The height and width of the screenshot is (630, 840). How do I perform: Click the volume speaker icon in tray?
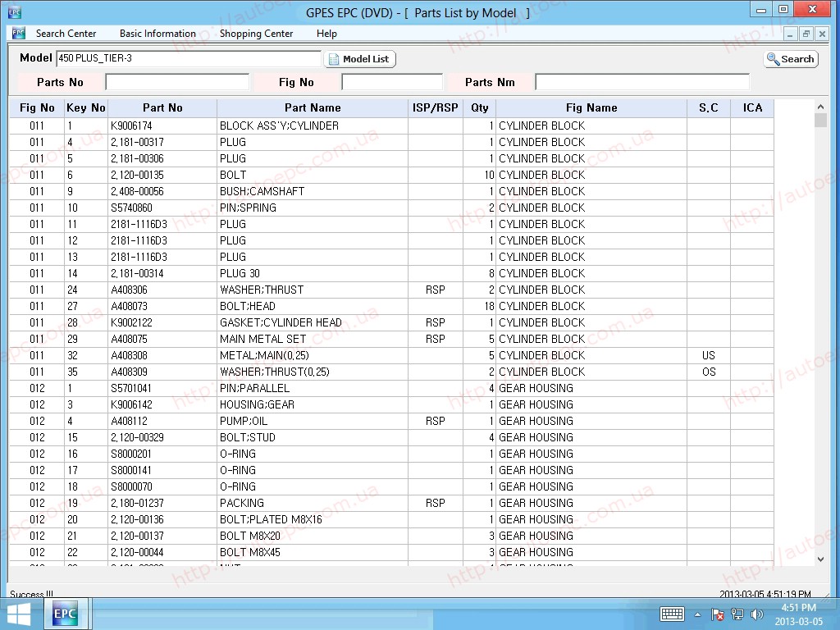(x=757, y=614)
